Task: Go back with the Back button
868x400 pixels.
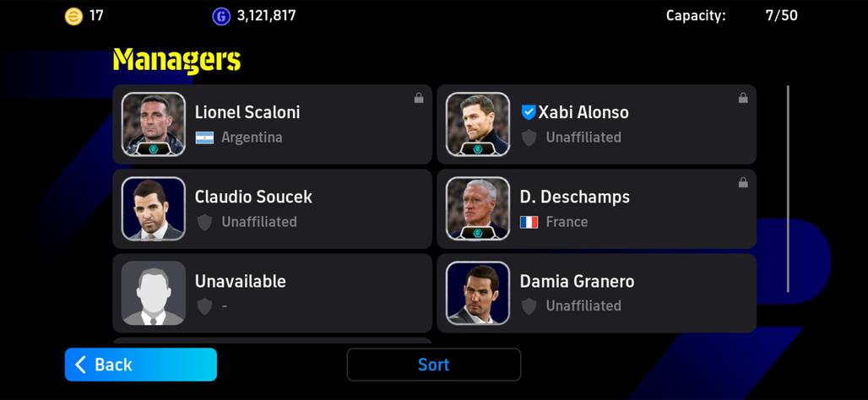Action: pyautogui.click(x=141, y=365)
